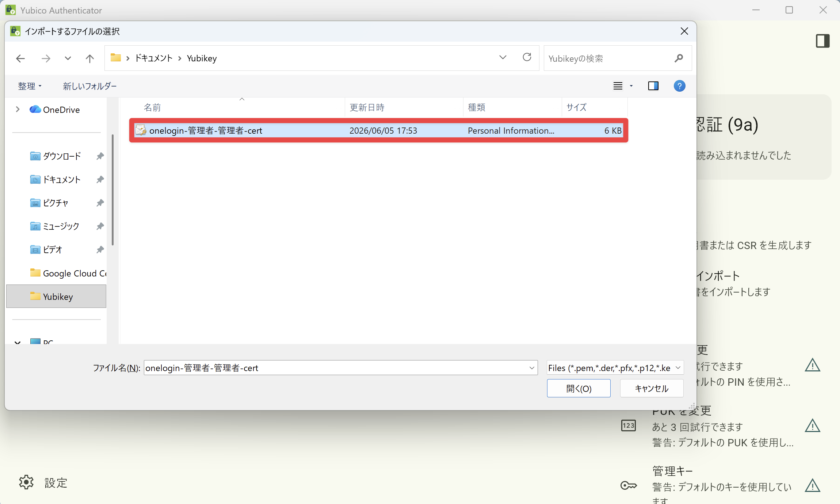The width and height of the screenshot is (840, 504).
Task: Click ドキュメント in the address breadcrumb
Action: [154, 58]
